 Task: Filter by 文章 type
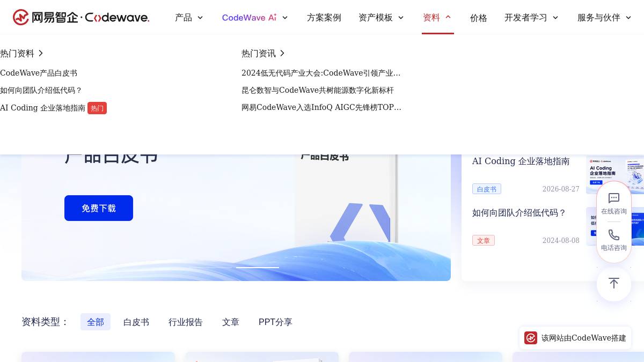pos(231,322)
